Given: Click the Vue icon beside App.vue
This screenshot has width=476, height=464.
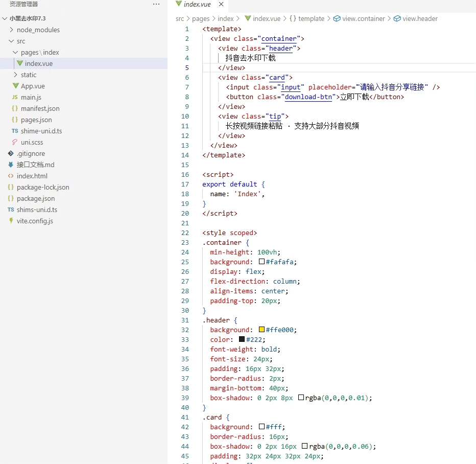Looking at the screenshot, I should [x=16, y=86].
